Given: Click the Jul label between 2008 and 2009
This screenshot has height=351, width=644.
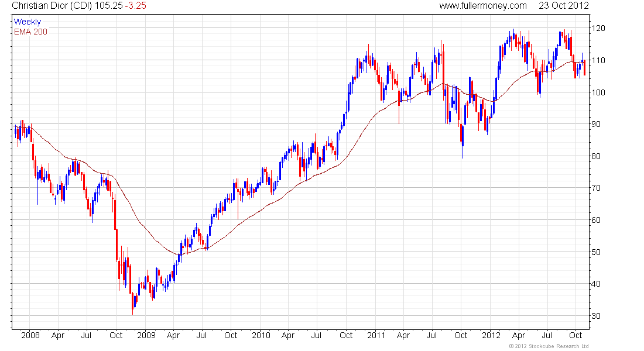Looking at the screenshot, I should pyautogui.click(x=86, y=335).
